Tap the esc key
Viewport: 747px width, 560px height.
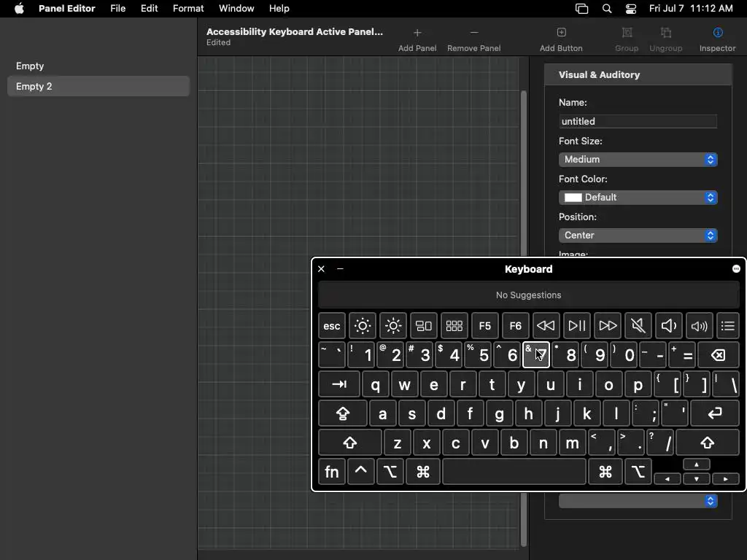[x=332, y=326]
